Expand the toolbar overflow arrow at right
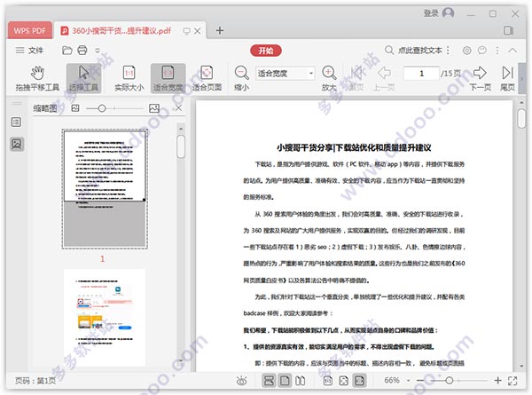 522,78
